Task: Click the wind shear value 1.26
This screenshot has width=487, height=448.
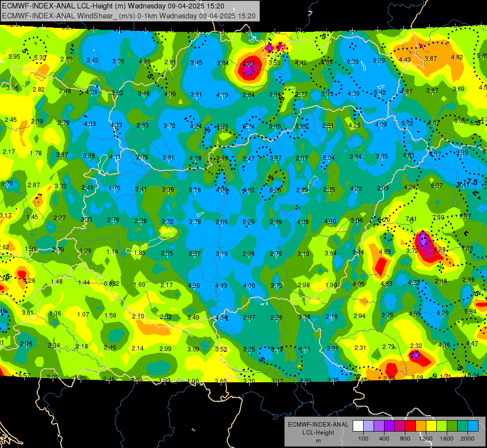Action: click(x=86, y=250)
